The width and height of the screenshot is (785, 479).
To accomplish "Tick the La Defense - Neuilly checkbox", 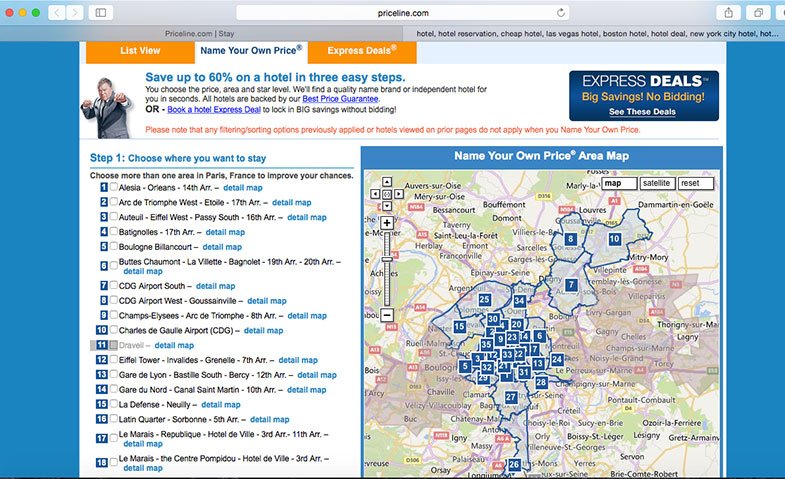I will point(114,405).
